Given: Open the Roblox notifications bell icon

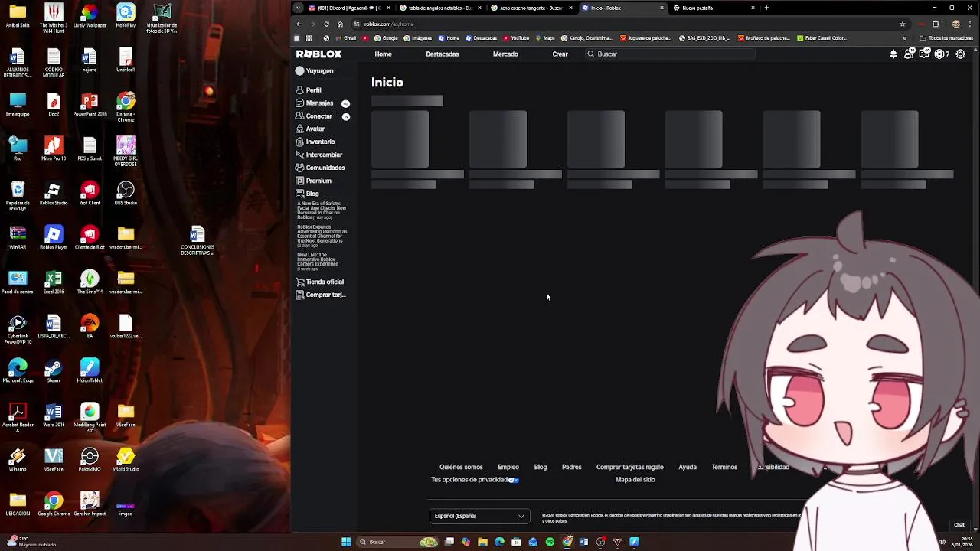Looking at the screenshot, I should point(893,54).
